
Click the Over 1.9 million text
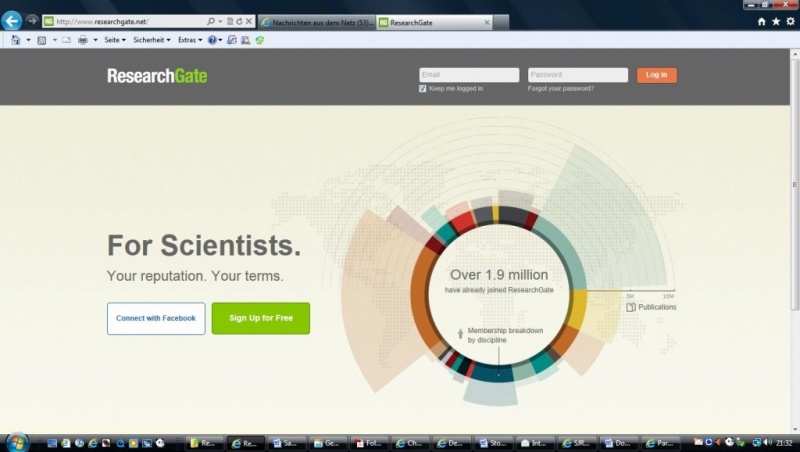tap(499, 275)
